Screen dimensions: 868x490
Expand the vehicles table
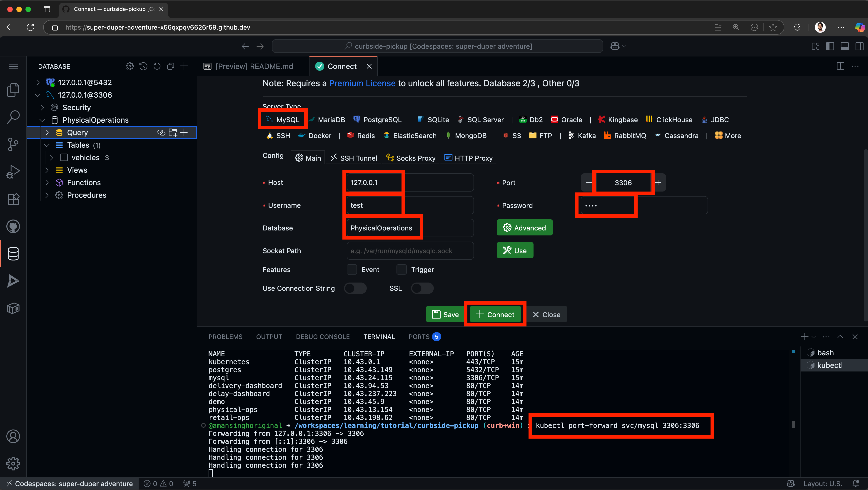click(x=52, y=157)
